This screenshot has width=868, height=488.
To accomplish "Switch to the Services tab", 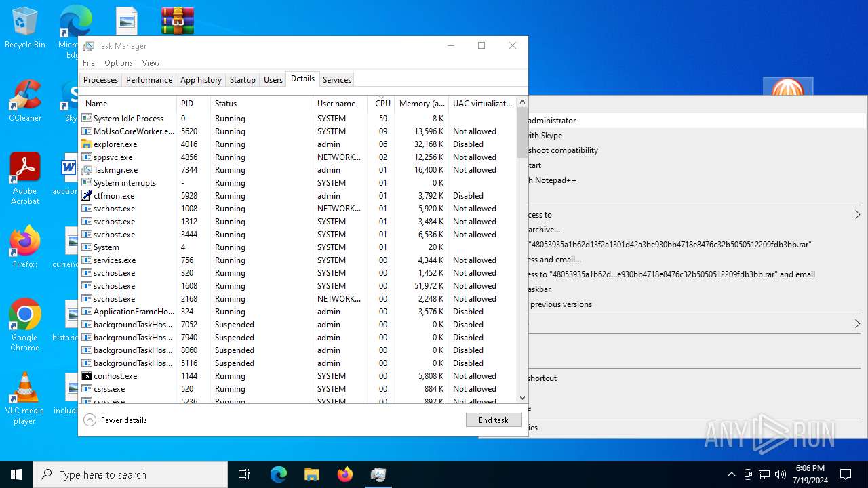I will pos(337,80).
